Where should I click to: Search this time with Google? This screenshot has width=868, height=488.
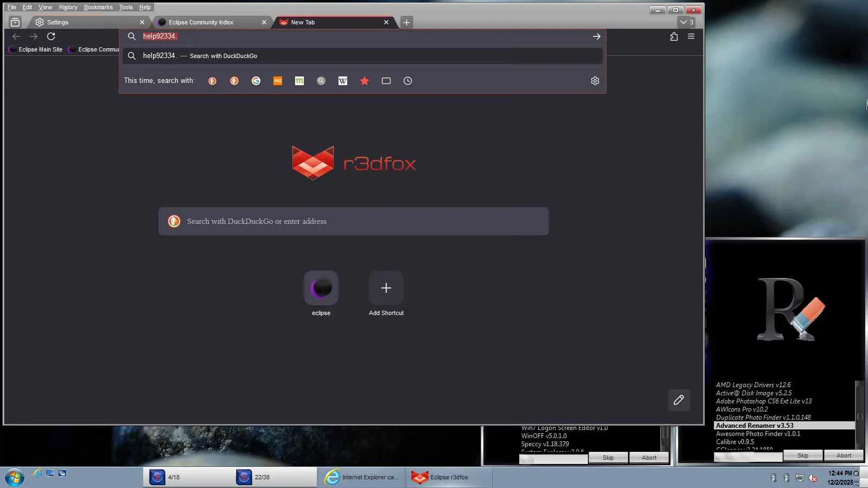256,81
